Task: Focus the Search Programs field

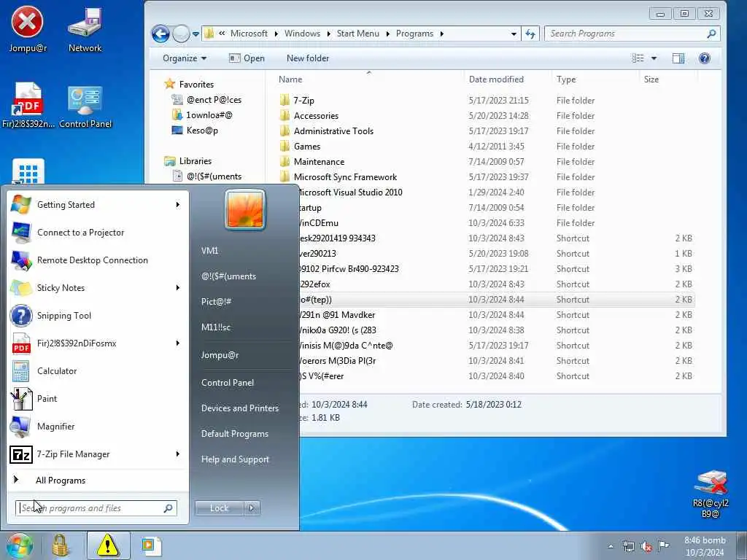Action: 632,34
